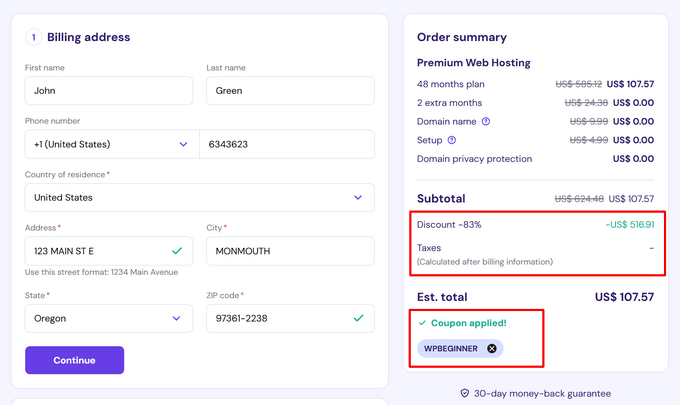
Task: Click the step 1 circle badge
Action: point(33,38)
